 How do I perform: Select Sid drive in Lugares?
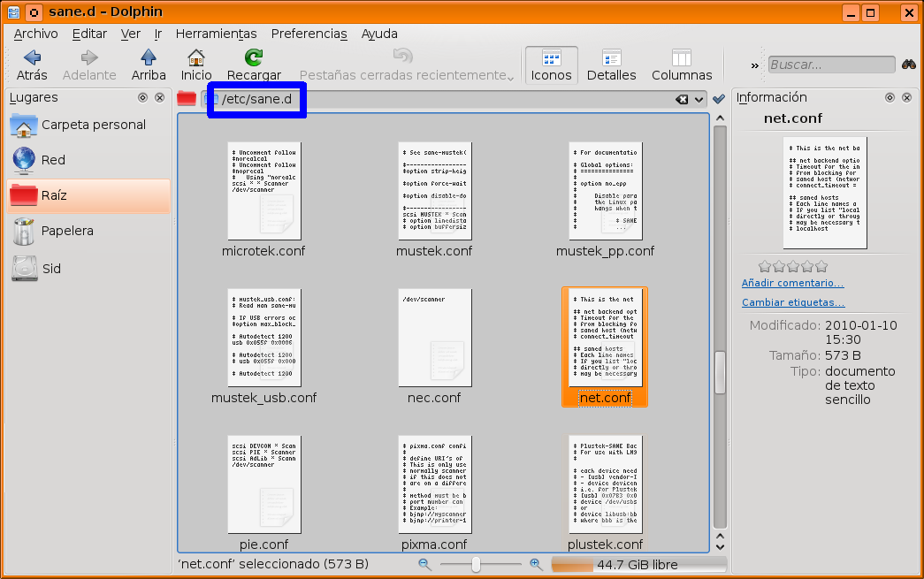click(89, 269)
